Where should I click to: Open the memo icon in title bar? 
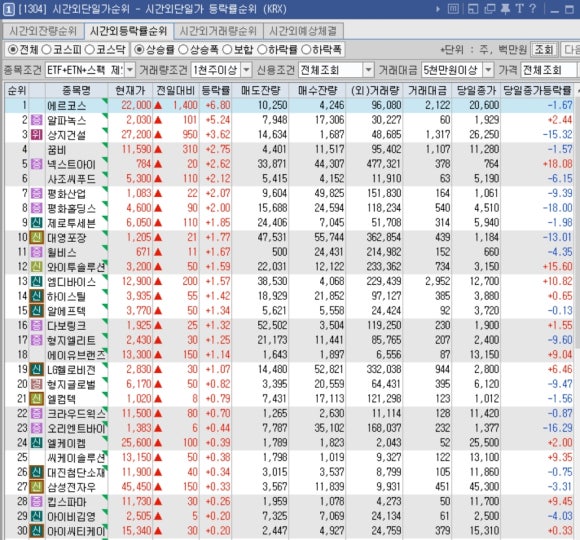coord(453,9)
